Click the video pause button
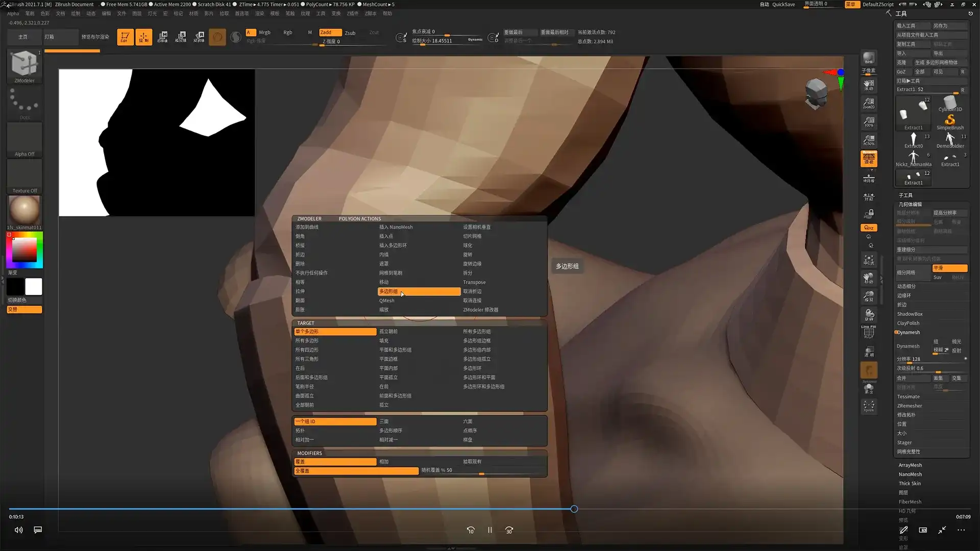 (489, 530)
